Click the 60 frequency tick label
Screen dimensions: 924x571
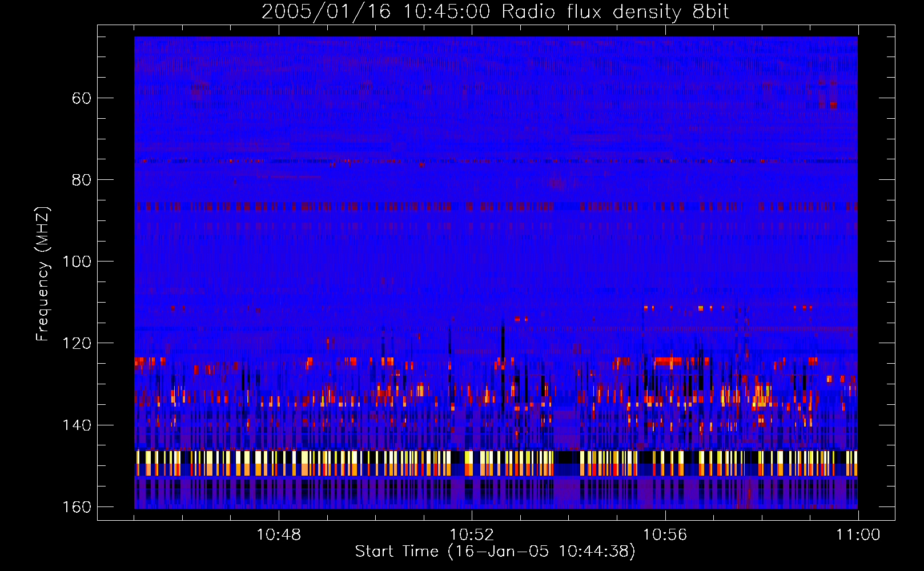coord(82,98)
